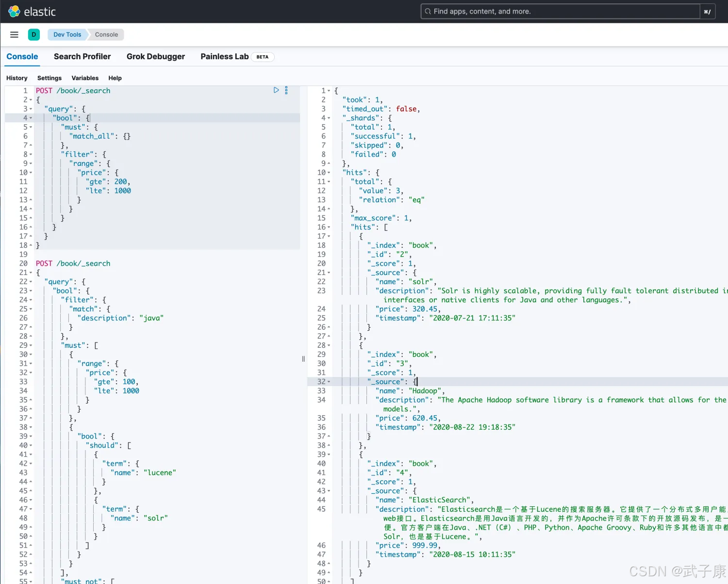728x584 pixels.
Task: Click the keyboard shortcut icon in search bar
Action: pos(707,12)
